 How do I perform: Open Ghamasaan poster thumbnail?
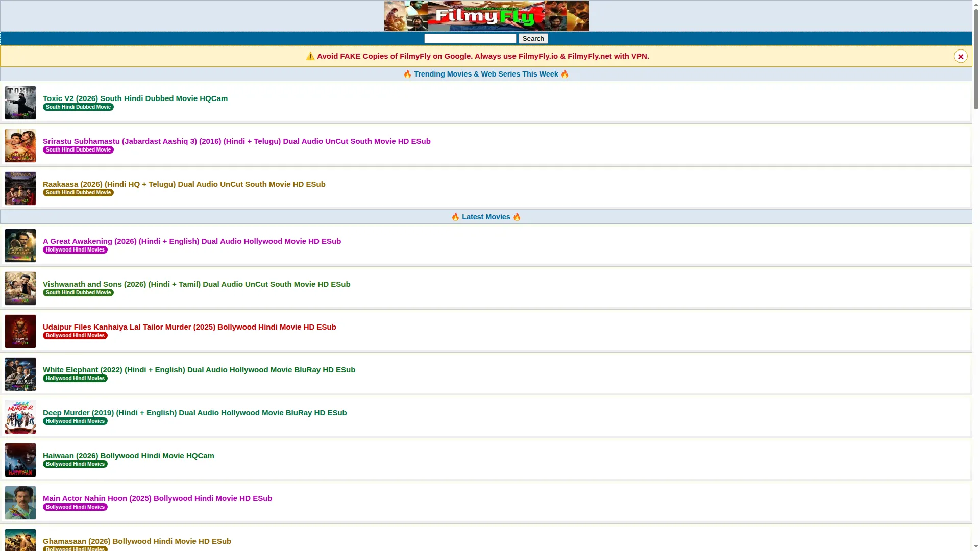tap(20, 540)
